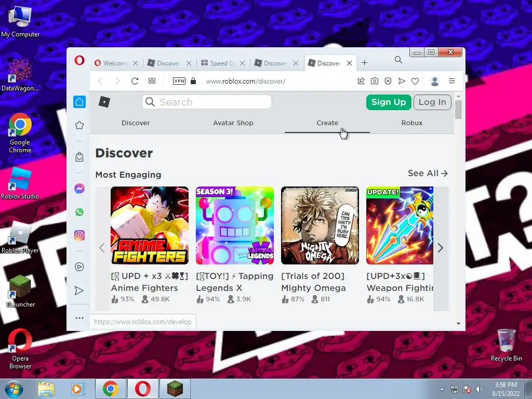Open a new tab with plus button

point(364,63)
